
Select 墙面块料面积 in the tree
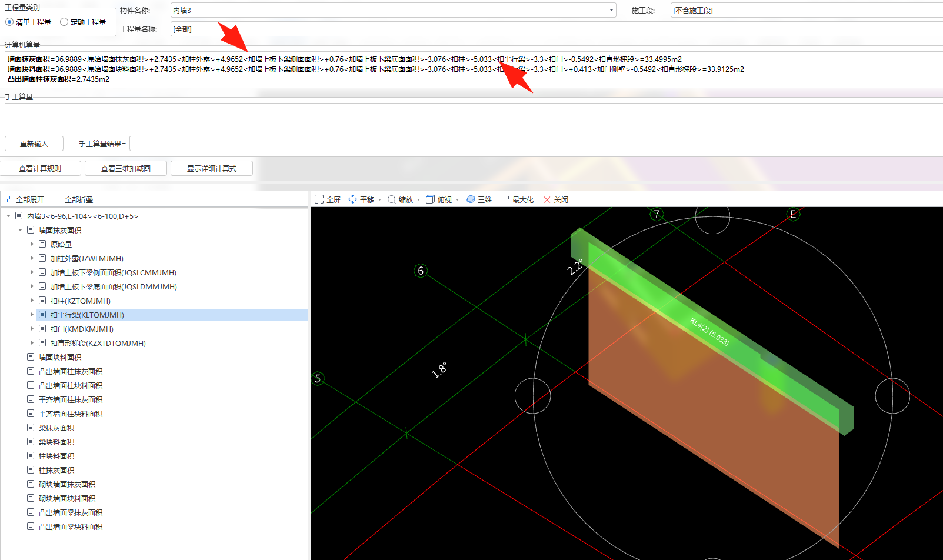click(60, 357)
